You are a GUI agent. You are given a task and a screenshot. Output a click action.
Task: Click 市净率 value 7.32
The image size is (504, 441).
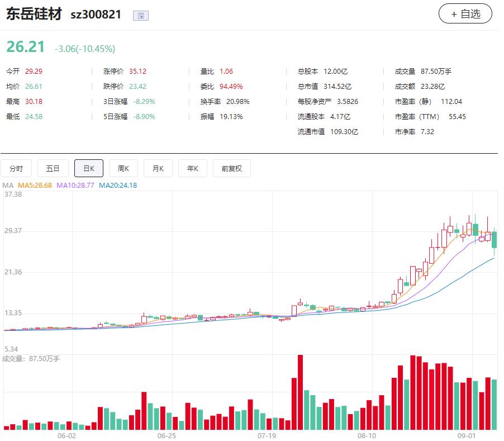click(427, 132)
